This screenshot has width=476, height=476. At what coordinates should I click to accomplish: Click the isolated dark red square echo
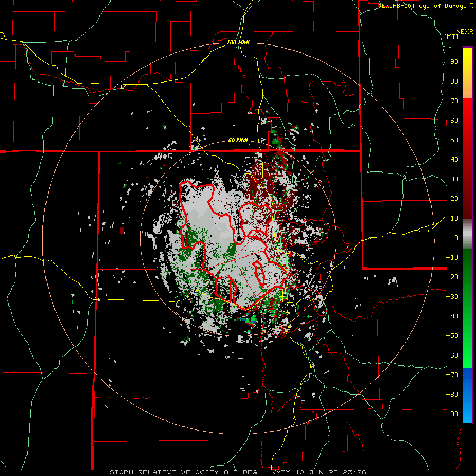[122, 231]
